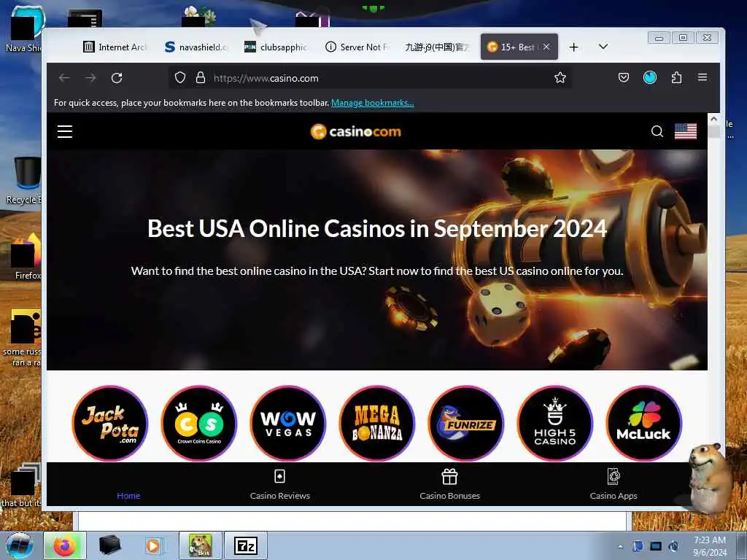747x560 pixels.
Task: Click the casino.com search magnifier icon
Action: coord(657,131)
